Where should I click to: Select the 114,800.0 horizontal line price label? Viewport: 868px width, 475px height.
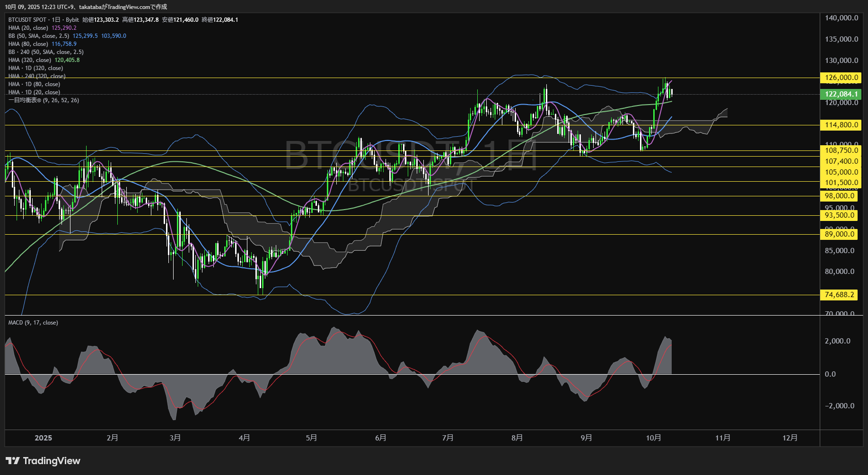[x=841, y=125]
